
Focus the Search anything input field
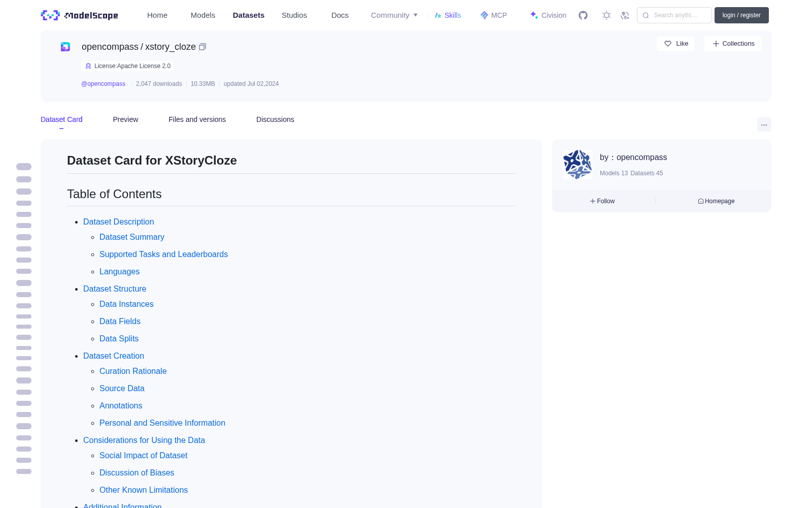tap(674, 15)
